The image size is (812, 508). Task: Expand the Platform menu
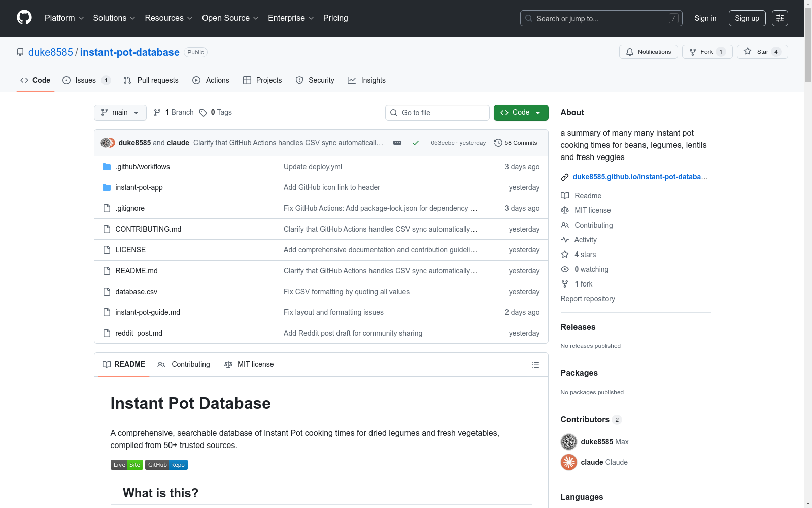click(x=64, y=18)
